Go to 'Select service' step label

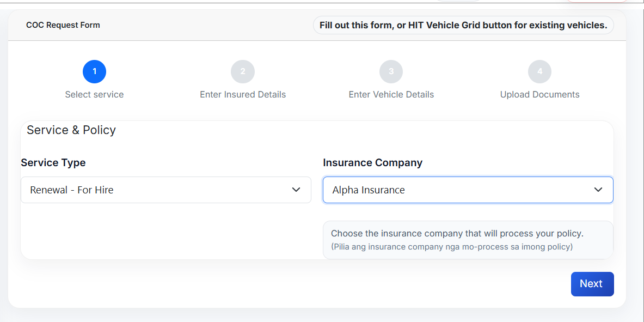94,94
